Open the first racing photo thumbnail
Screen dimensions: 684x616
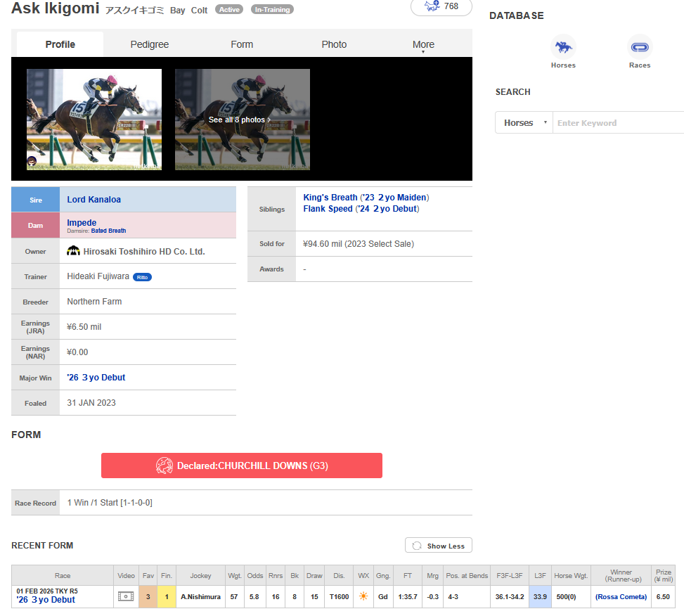[x=94, y=119]
